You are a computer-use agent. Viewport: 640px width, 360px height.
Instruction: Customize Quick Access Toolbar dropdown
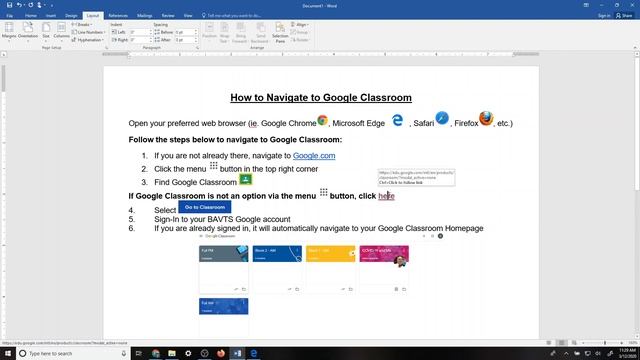52,5
